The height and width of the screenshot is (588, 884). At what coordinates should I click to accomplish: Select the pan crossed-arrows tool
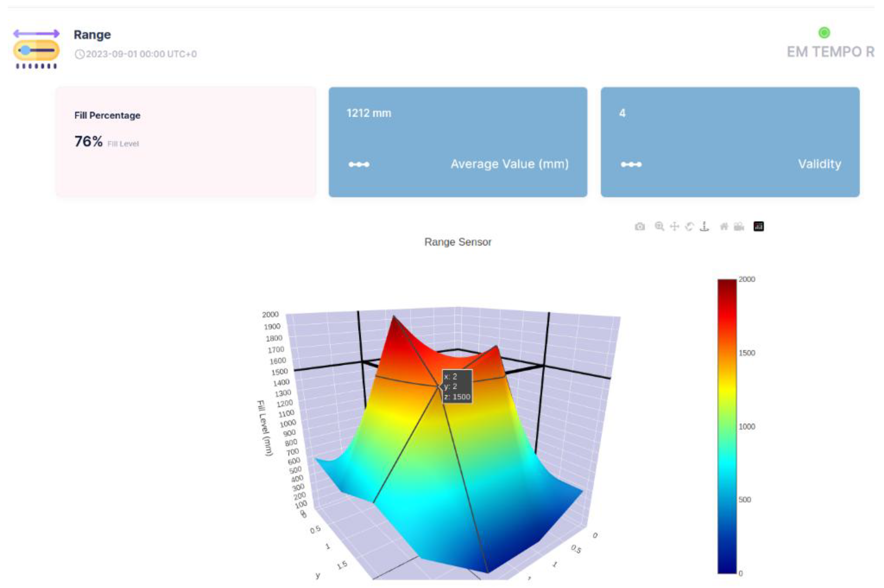(x=674, y=226)
